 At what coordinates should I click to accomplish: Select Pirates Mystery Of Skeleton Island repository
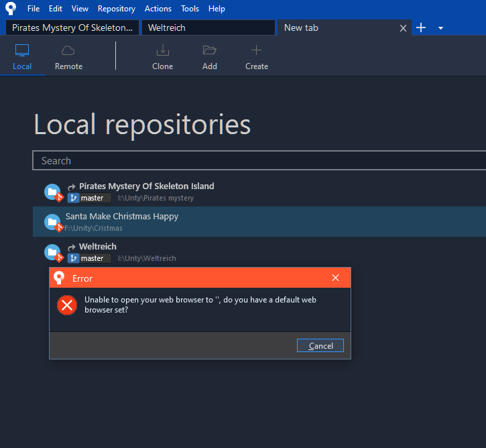pyautogui.click(x=259, y=192)
